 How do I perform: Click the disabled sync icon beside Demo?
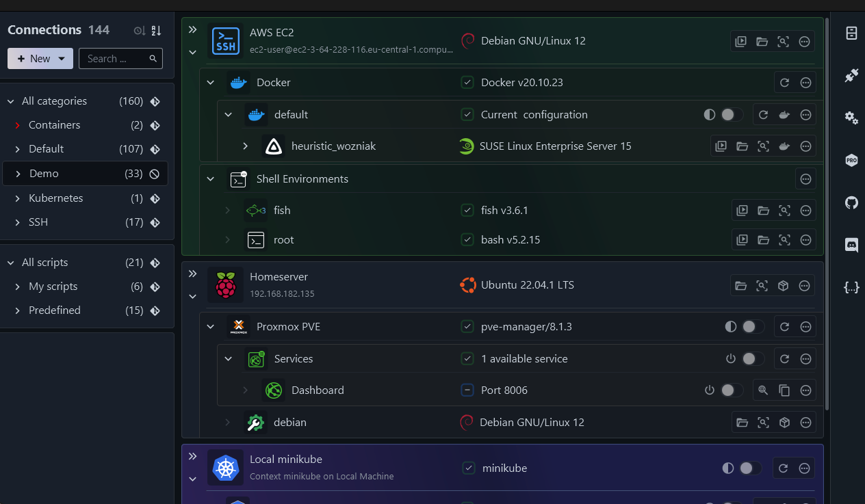155,174
